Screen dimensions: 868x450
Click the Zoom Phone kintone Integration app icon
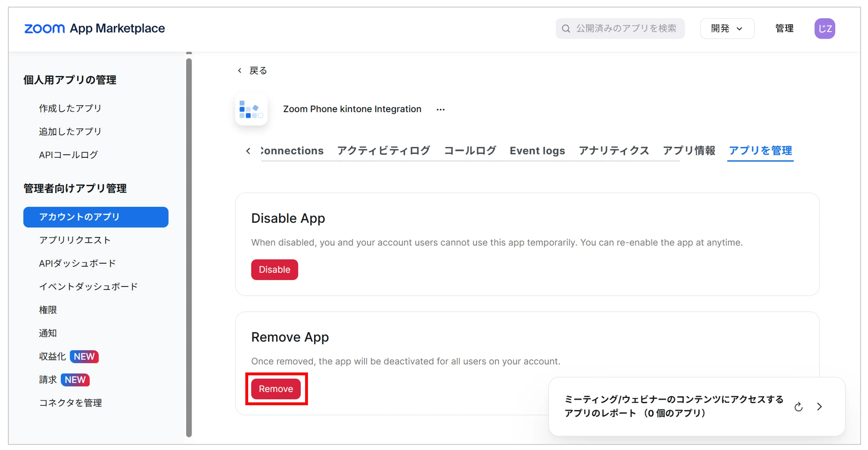pos(251,109)
